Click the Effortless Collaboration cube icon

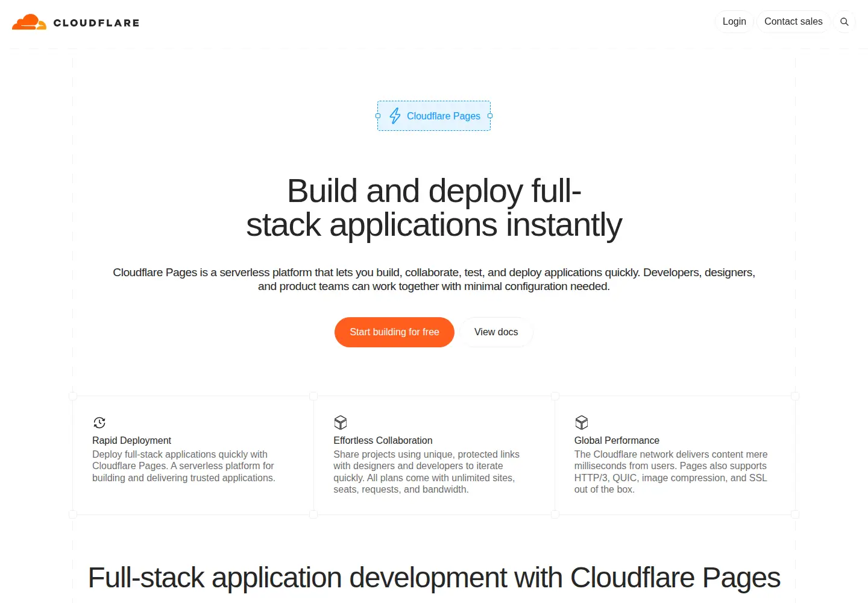(341, 422)
